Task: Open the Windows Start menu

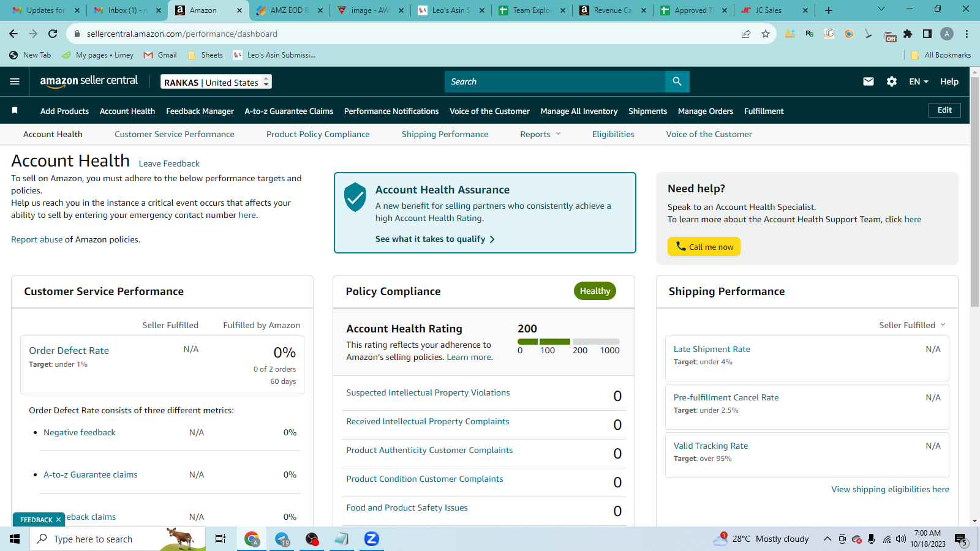Action: (x=15, y=539)
